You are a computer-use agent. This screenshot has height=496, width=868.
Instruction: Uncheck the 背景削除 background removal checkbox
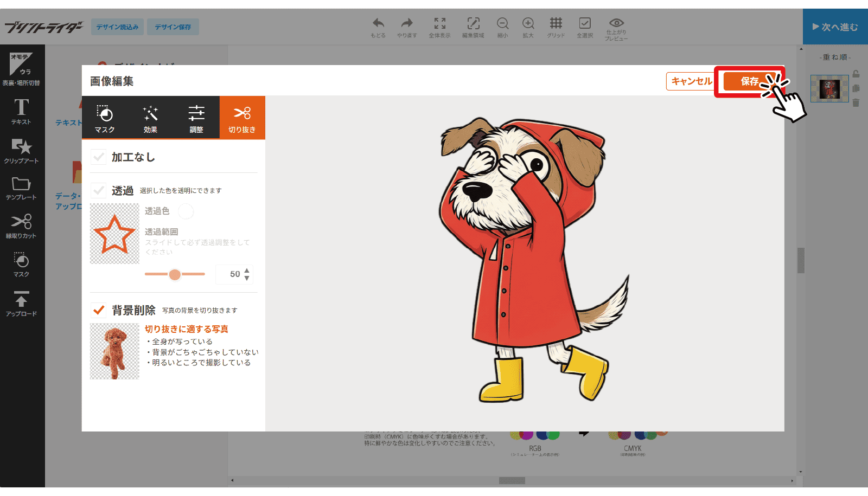pos(99,310)
